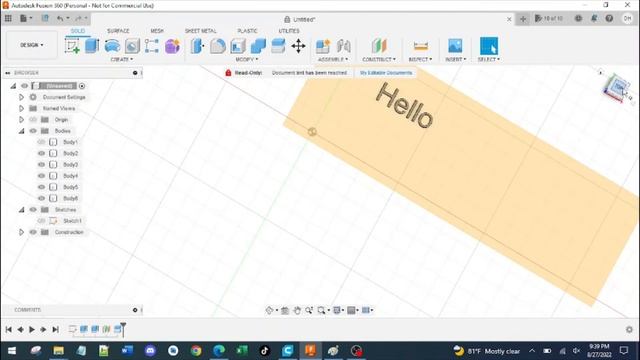Click the Zoom Window tool

(322, 310)
